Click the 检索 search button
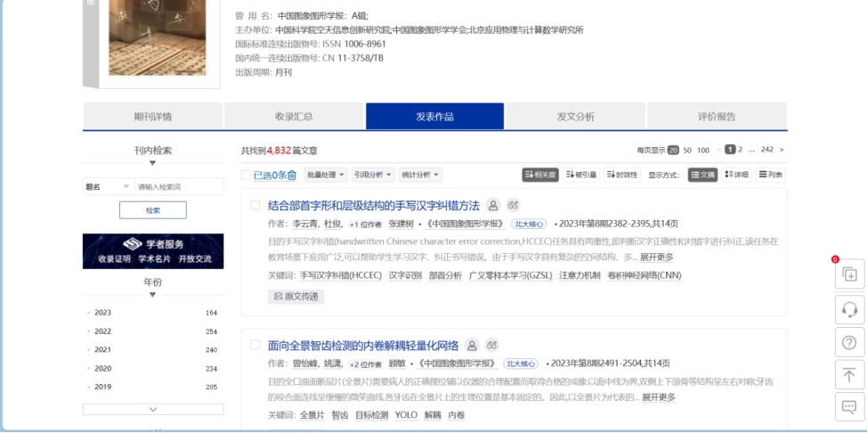The height and width of the screenshot is (433, 868). (x=153, y=210)
